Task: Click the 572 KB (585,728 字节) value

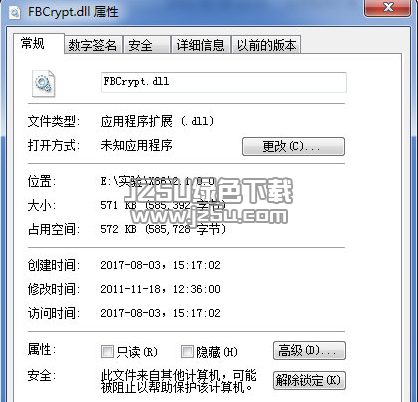Action: 163,229
